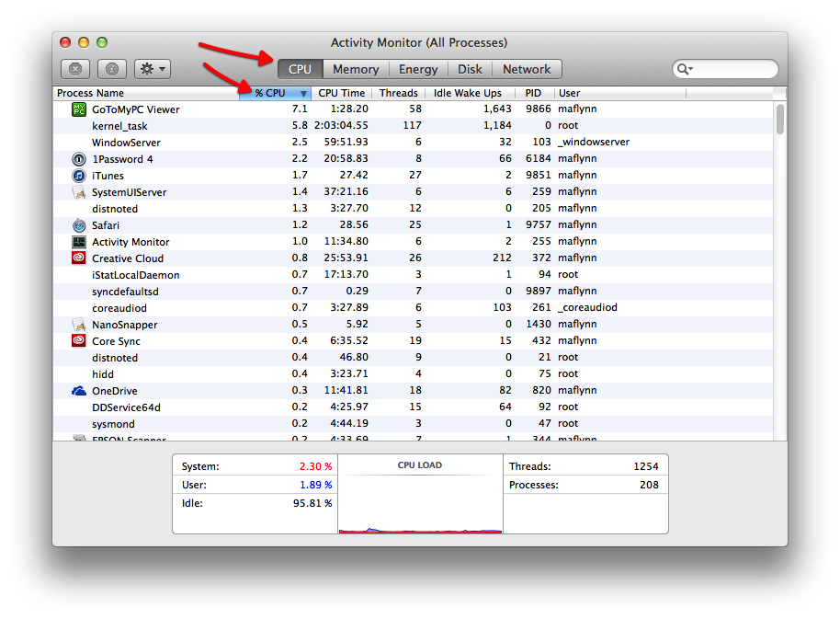Click PID 9866 cell
840x619 pixels.
click(538, 109)
